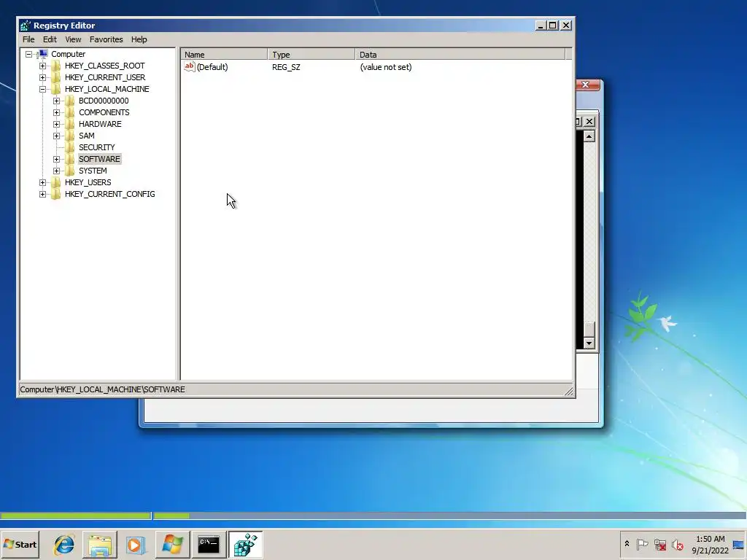The image size is (747, 560).
Task: Click the REG_SZ type cell
Action: (x=286, y=67)
